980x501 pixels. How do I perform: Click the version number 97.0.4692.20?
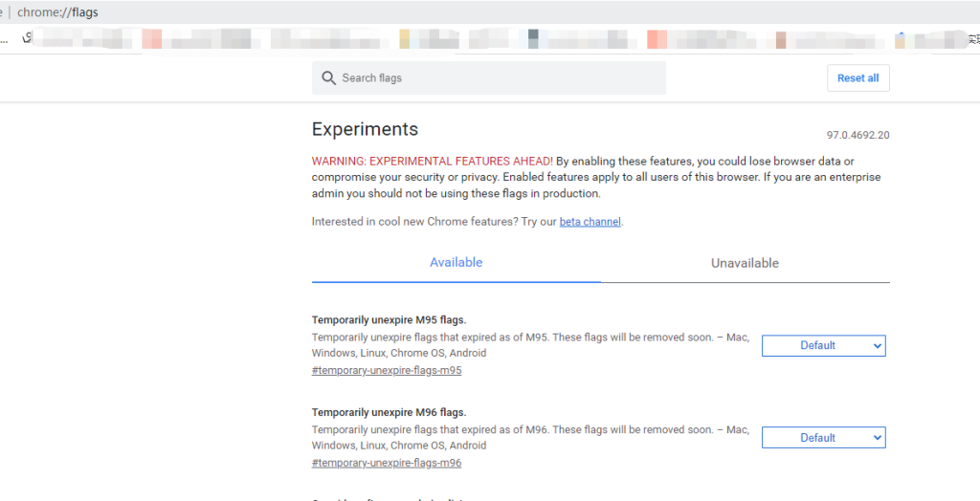(x=857, y=135)
